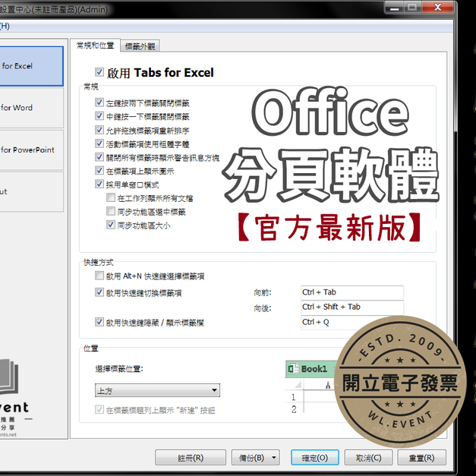Toggle 在標籤項上顯示圖示 checkbox
The height and width of the screenshot is (476, 476).
tap(99, 170)
